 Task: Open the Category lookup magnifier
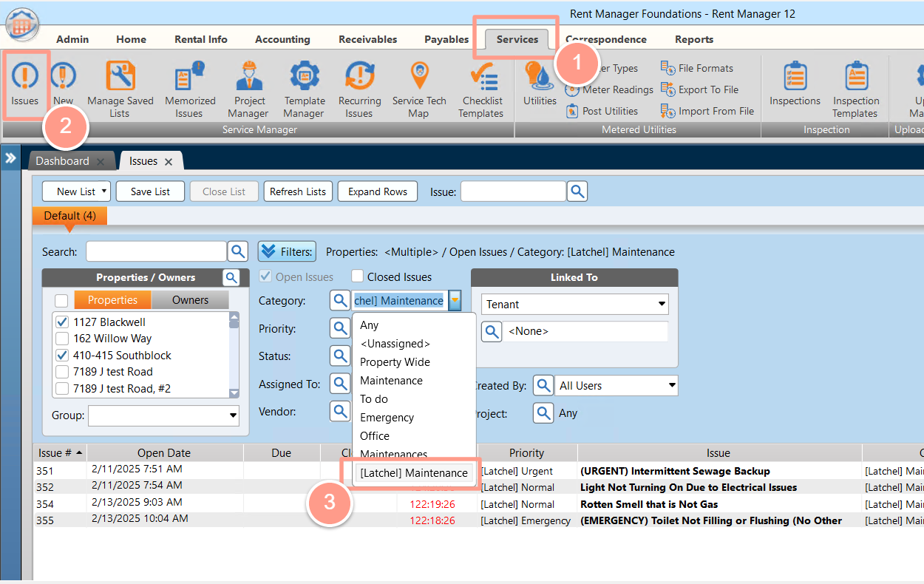click(339, 300)
